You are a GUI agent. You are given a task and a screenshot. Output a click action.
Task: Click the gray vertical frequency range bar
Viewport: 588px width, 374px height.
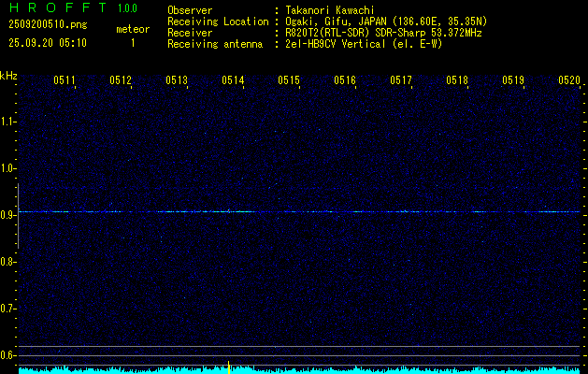coord(18,216)
